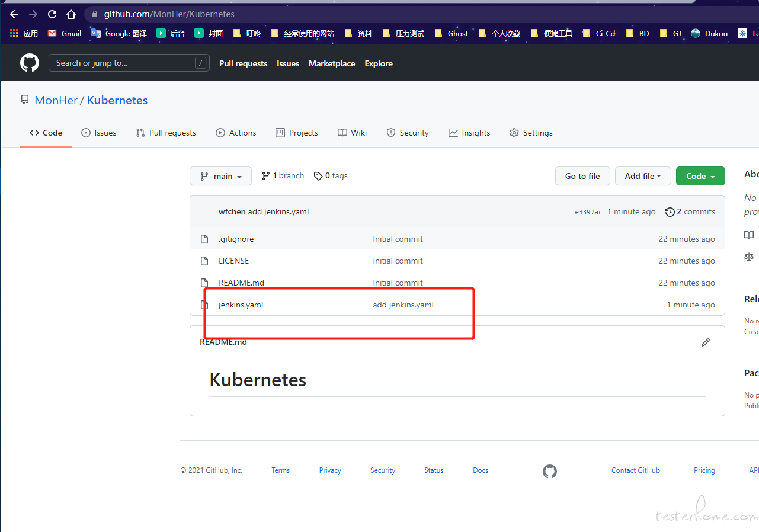Open the 经常使用的网站 bookmark folder

302,33
